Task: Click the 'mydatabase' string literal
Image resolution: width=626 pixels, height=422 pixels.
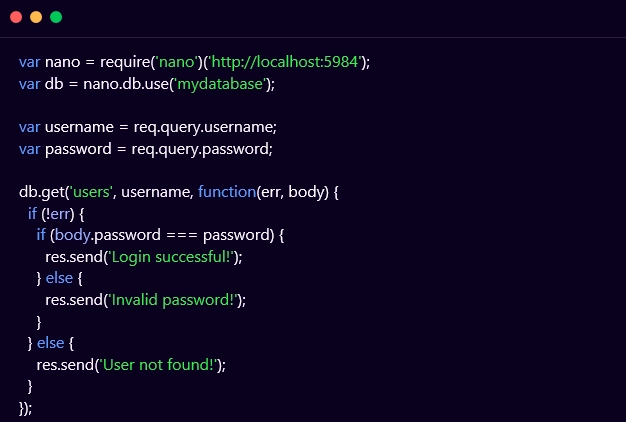Action: click(221, 84)
